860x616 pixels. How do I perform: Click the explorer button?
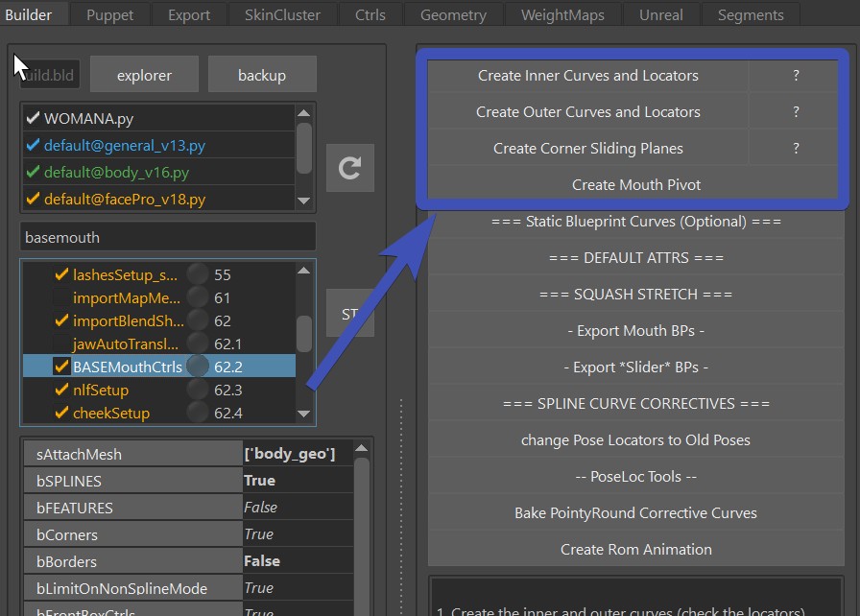click(144, 75)
